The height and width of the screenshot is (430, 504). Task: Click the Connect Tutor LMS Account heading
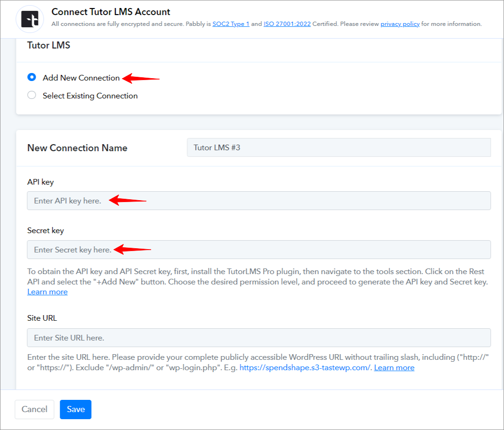point(111,12)
